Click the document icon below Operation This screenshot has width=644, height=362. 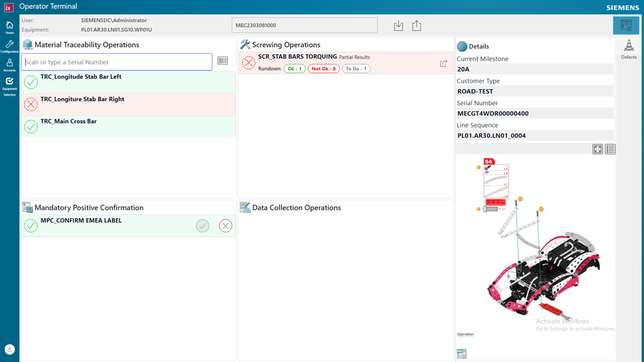click(461, 354)
